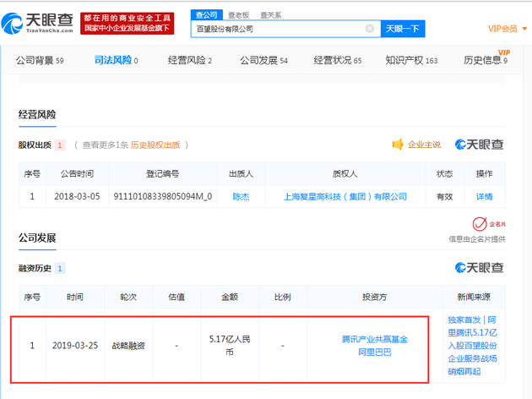Open the 独家首发 news source link
Viewport: 532px width, 399px height.
[x=472, y=346]
